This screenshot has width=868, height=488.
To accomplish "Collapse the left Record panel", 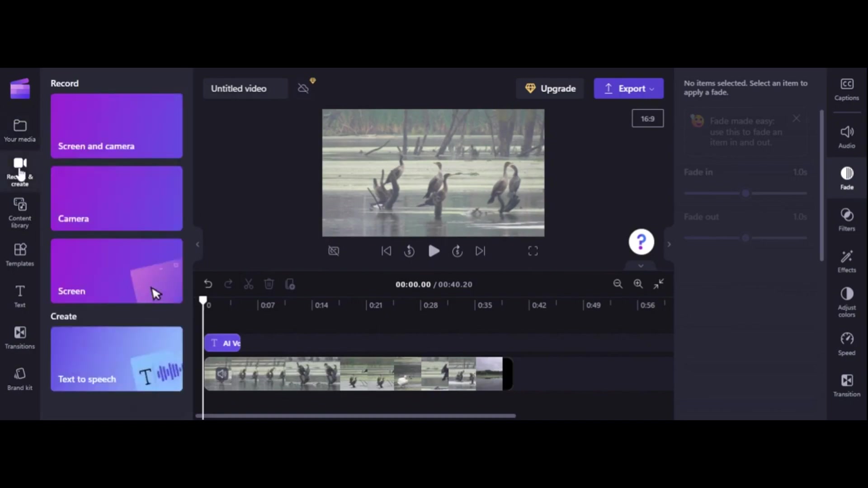I will (198, 244).
